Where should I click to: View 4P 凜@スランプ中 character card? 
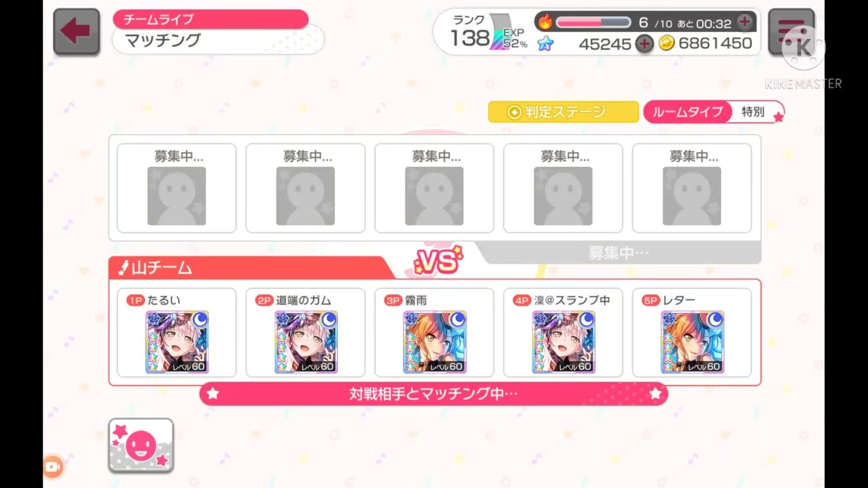point(564,342)
